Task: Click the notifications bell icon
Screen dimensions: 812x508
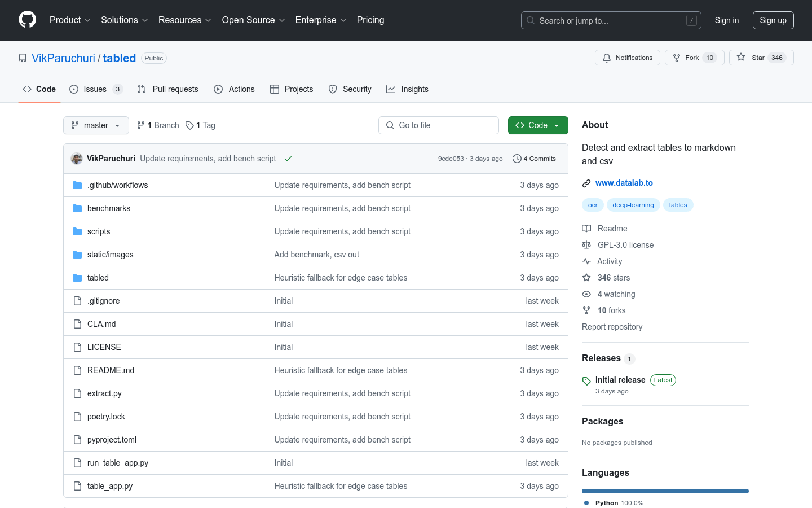Action: [x=607, y=58]
